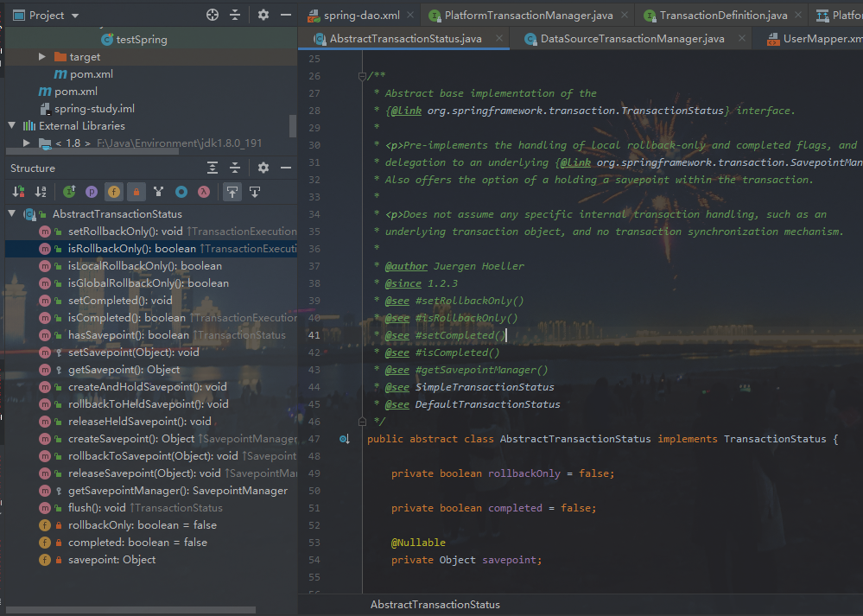863x616 pixels.
Task: Close PlatformTransactionManager.java tab
Action: 624,15
